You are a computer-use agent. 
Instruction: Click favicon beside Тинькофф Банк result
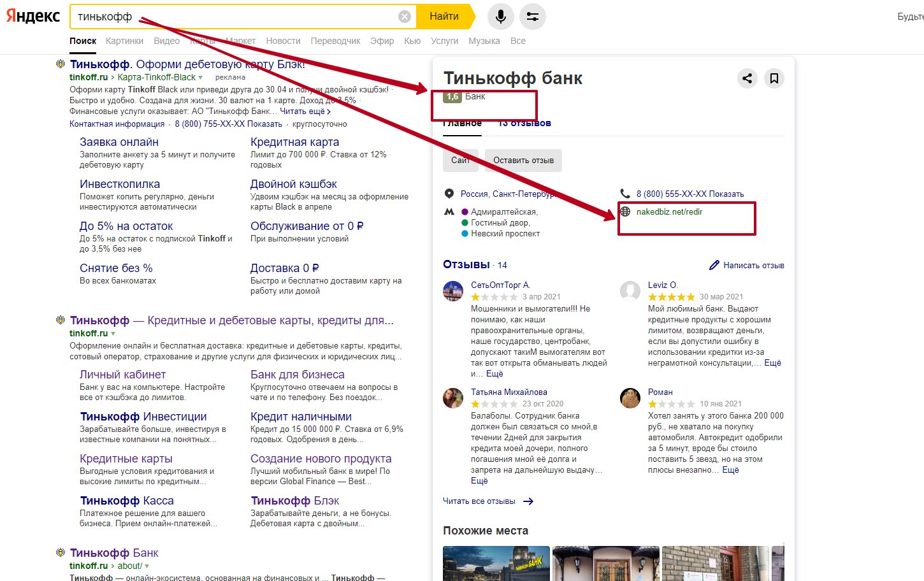61,552
